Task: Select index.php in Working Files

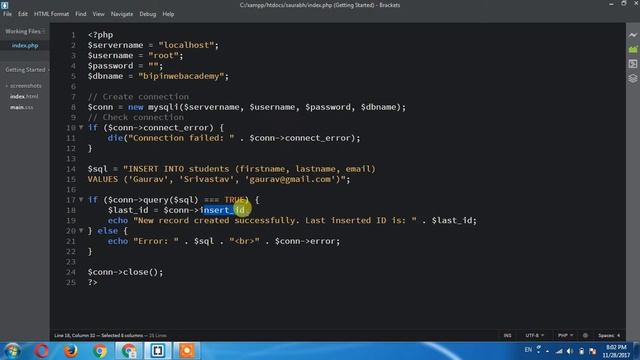Action: [x=25, y=45]
